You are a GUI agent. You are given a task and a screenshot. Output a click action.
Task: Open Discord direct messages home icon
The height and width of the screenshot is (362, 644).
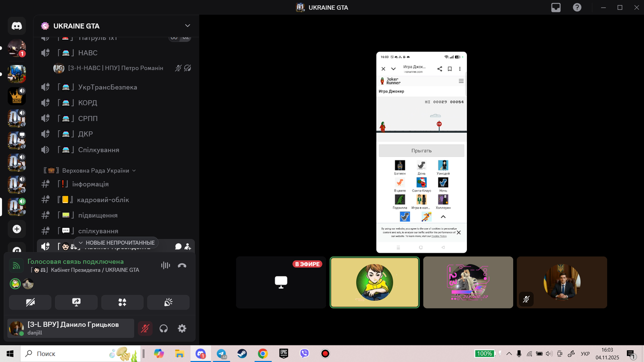[17, 26]
